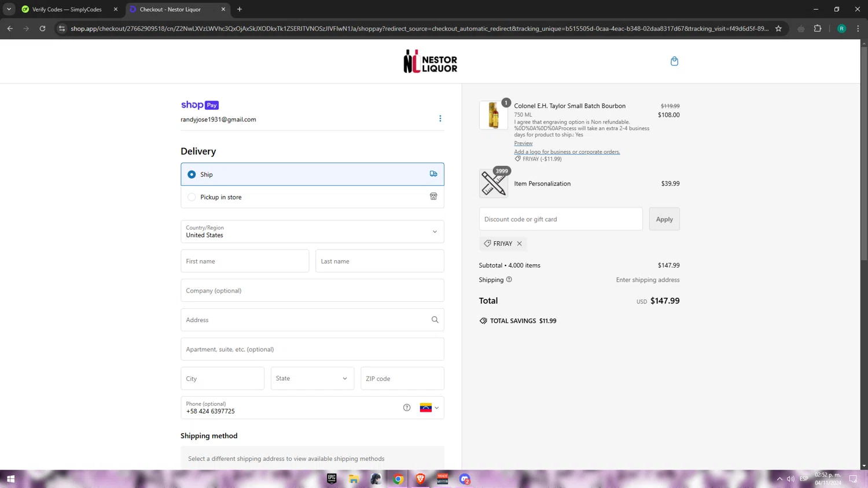Open Brave browser from the taskbar

[x=420, y=479]
